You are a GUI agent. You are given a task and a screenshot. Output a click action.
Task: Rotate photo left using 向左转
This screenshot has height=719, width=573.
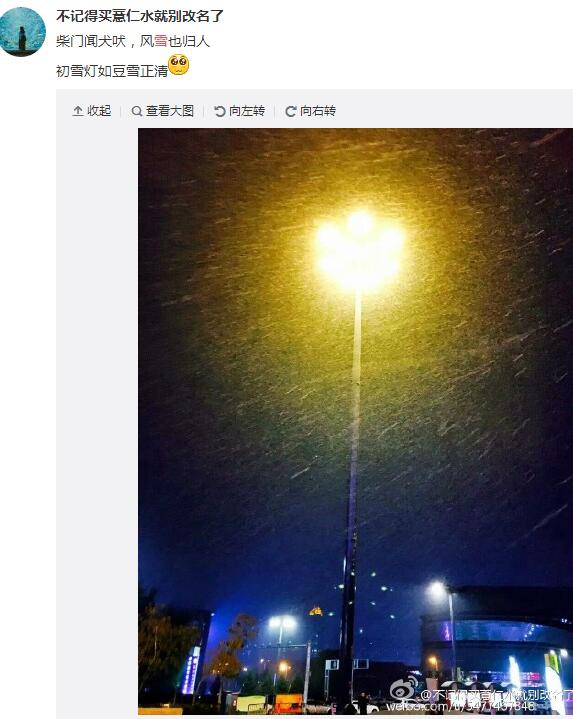[247, 111]
